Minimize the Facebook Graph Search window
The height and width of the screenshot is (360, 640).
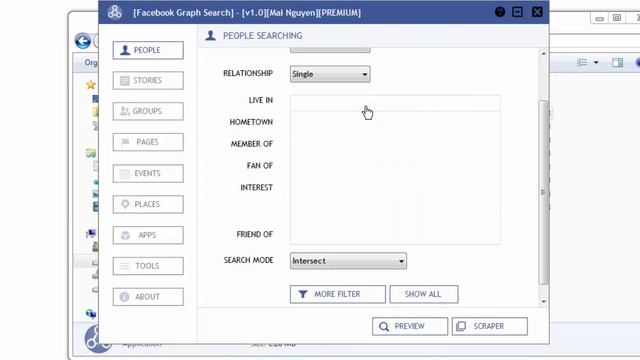coord(518,12)
